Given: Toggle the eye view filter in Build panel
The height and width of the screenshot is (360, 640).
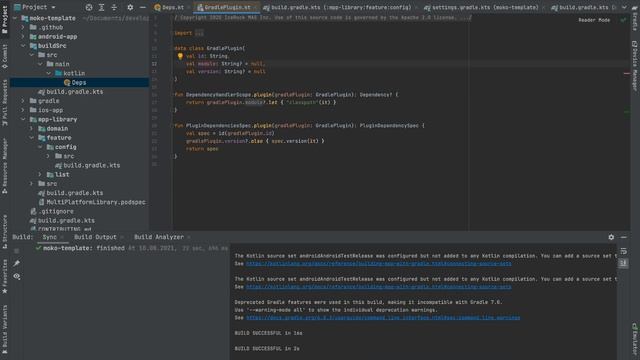Looking at the screenshot, I should click(x=17, y=276).
